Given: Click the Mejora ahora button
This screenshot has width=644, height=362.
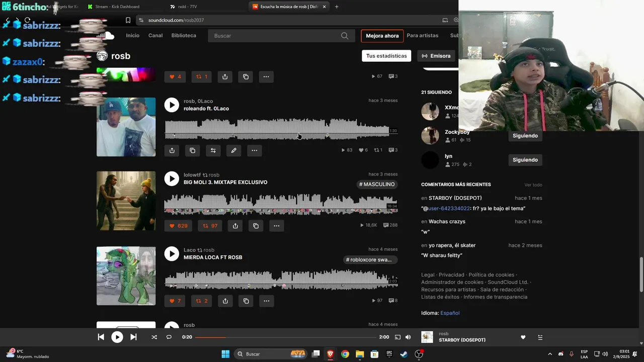Looking at the screenshot, I should coord(382,36).
